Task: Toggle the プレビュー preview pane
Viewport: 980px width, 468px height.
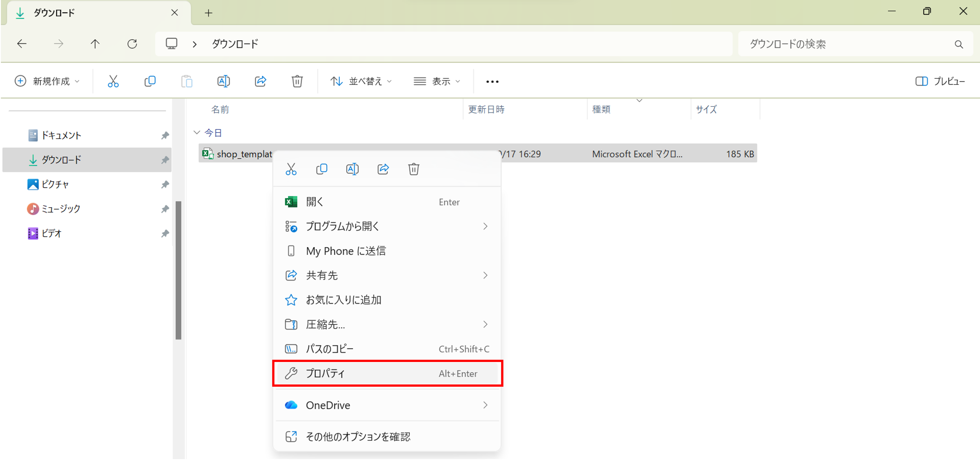Action: (x=941, y=81)
